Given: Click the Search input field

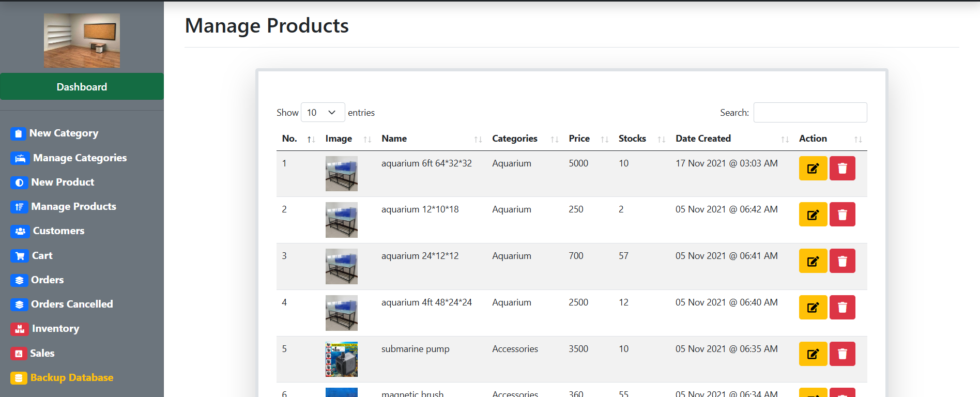Looking at the screenshot, I should 810,113.
